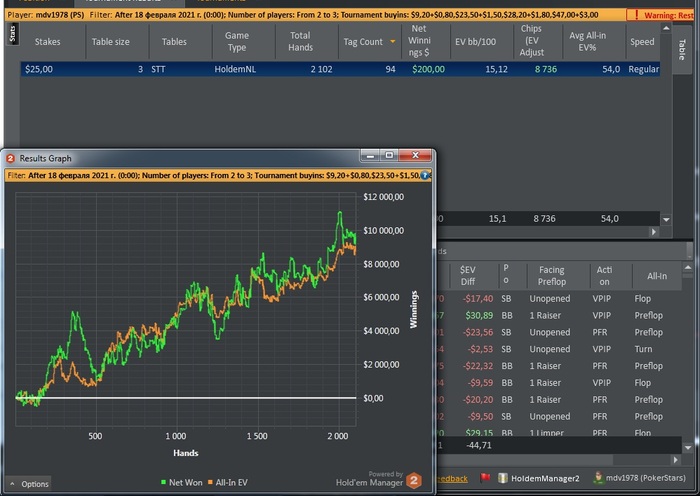The image size is (700, 496).
Task: Select the hand row with -$17,40
Action: point(560,299)
